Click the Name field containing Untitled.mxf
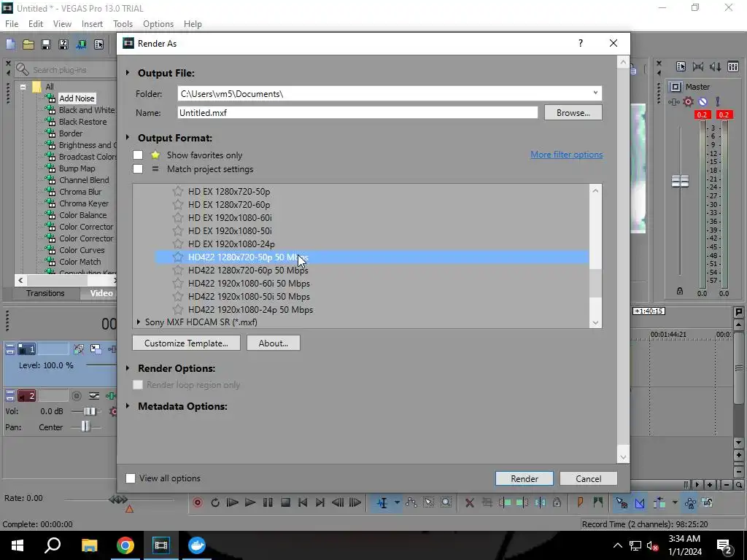 (x=357, y=113)
